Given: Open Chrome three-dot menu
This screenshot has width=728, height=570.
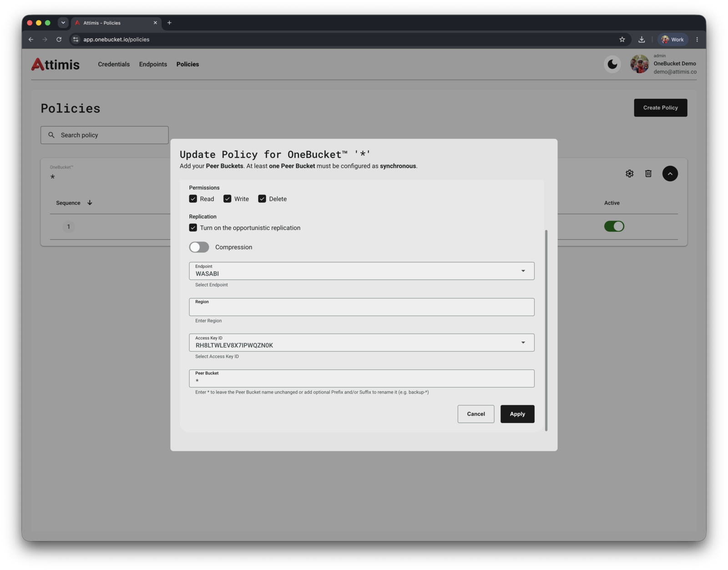Looking at the screenshot, I should (x=697, y=40).
